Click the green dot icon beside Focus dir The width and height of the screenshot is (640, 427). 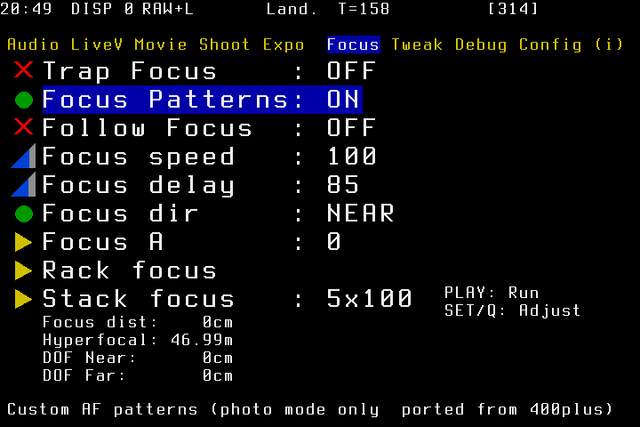coord(24,214)
